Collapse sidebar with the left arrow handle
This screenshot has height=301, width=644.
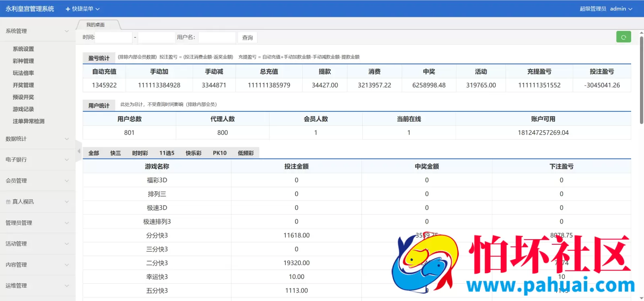[x=79, y=151]
